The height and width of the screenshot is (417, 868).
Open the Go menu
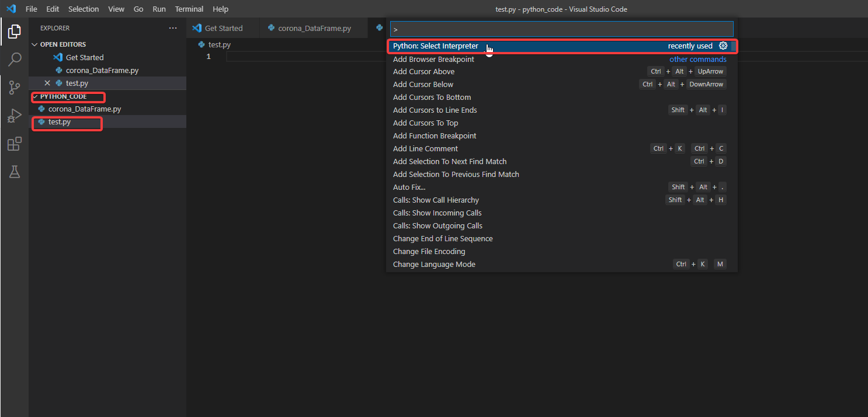[138, 9]
